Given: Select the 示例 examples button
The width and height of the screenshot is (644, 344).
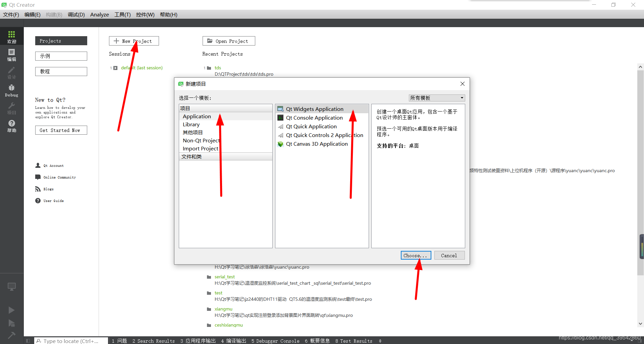Looking at the screenshot, I should coord(61,56).
